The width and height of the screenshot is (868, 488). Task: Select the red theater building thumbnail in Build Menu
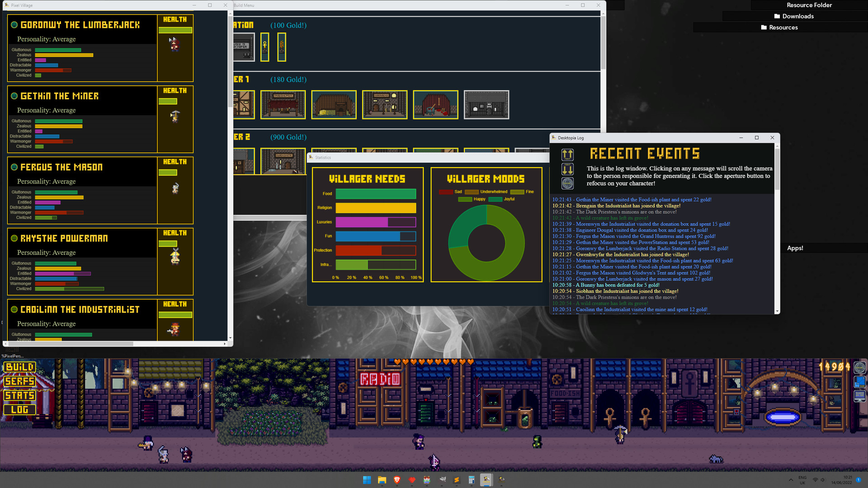[435, 104]
